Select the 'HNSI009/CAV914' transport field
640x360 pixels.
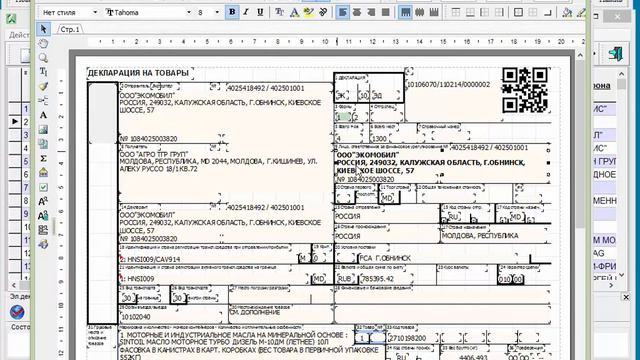[x=153, y=259]
